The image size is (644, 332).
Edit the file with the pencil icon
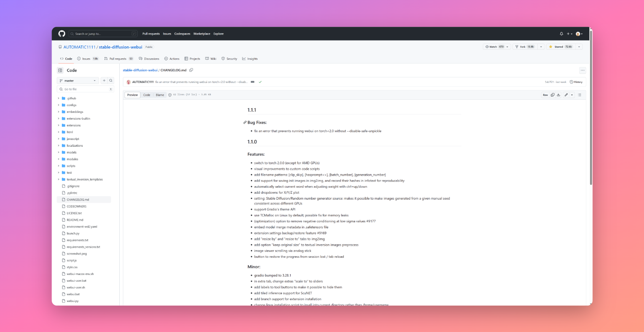[566, 95]
